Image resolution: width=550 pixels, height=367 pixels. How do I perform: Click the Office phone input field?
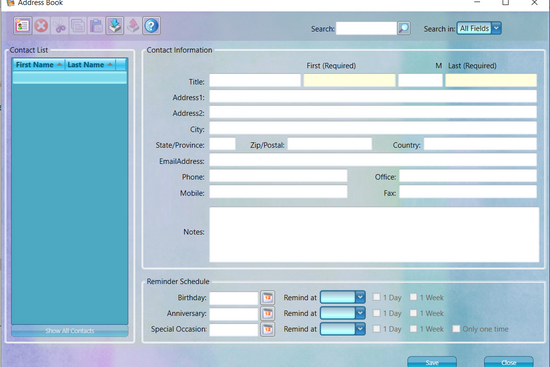468,176
